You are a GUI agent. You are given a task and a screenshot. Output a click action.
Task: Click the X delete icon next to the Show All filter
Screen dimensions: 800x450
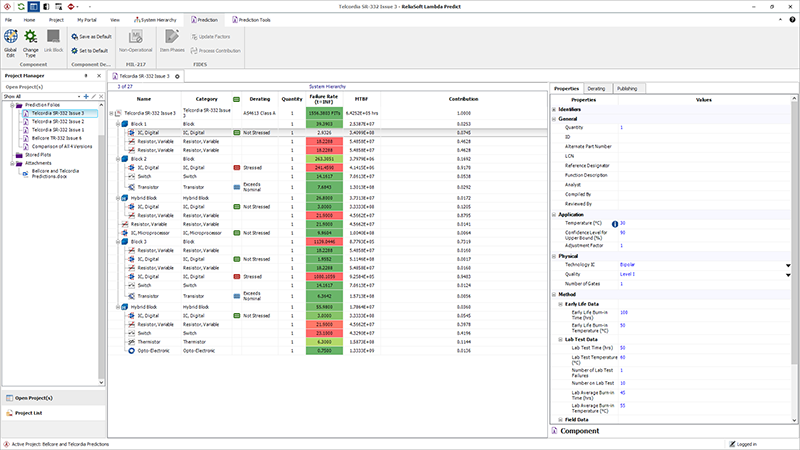click(101, 96)
